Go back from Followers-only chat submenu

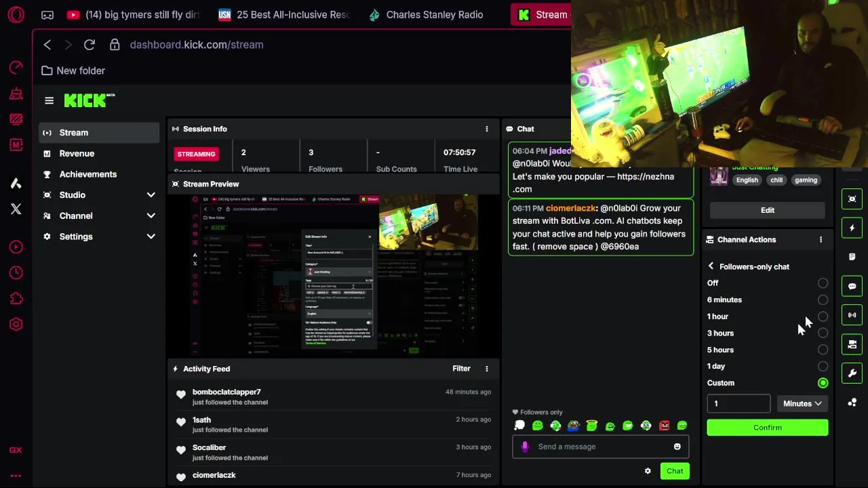tap(711, 266)
